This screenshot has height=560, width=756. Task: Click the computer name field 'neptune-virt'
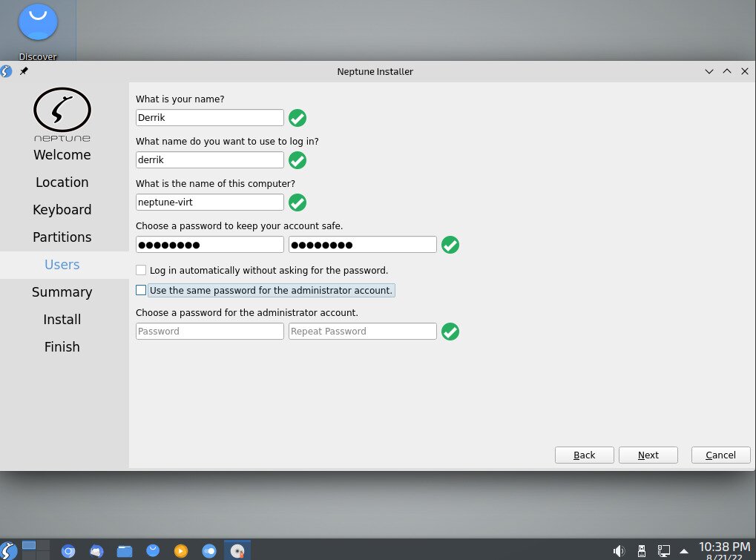(210, 202)
